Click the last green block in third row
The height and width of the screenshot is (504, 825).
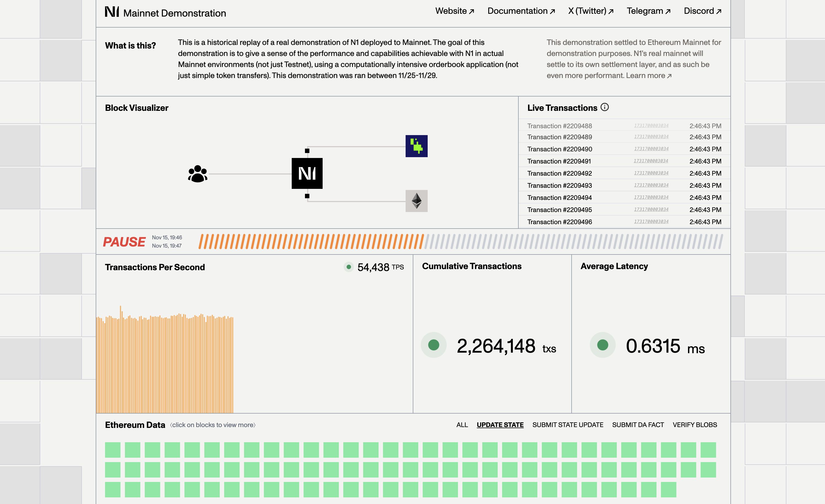tap(668, 490)
